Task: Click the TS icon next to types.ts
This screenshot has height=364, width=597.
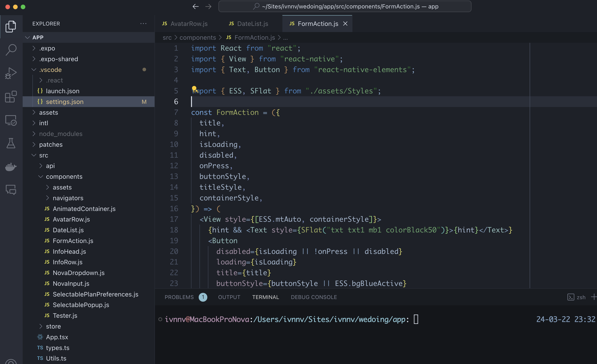Action: [x=40, y=348]
